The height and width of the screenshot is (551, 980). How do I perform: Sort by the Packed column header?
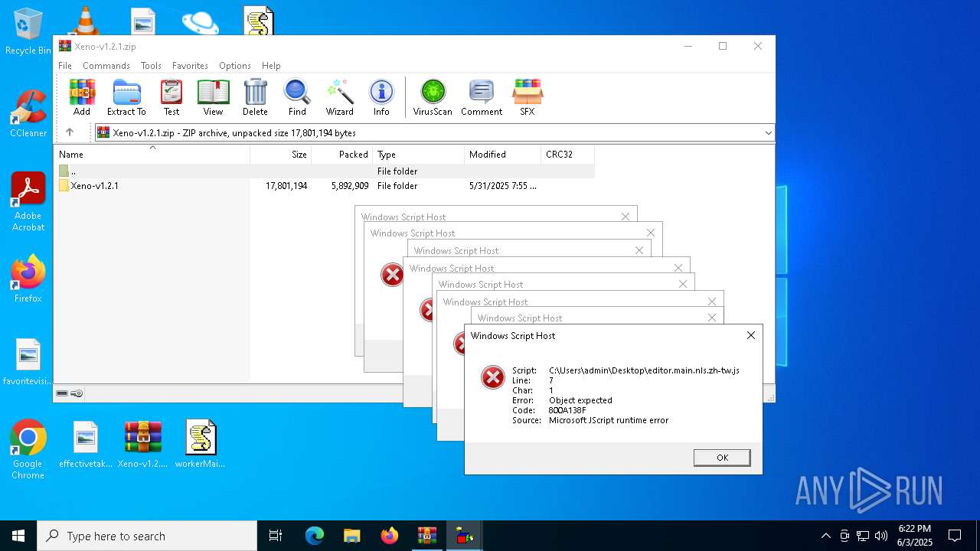(x=341, y=155)
